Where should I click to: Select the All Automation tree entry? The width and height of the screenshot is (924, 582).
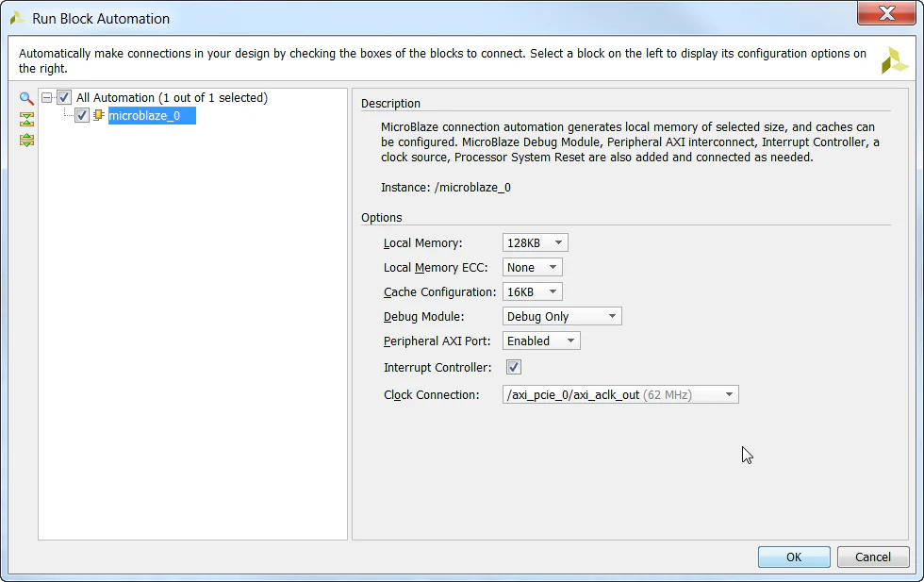point(173,96)
